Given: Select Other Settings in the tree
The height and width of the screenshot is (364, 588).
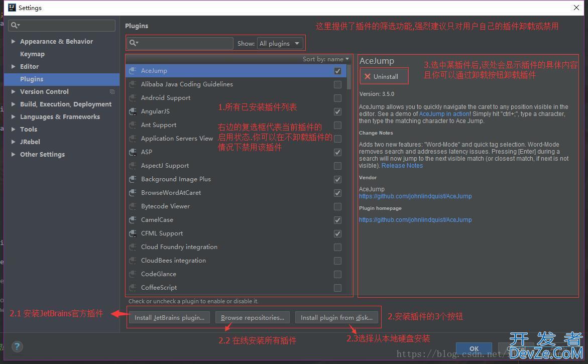Looking at the screenshot, I should click(42, 155).
